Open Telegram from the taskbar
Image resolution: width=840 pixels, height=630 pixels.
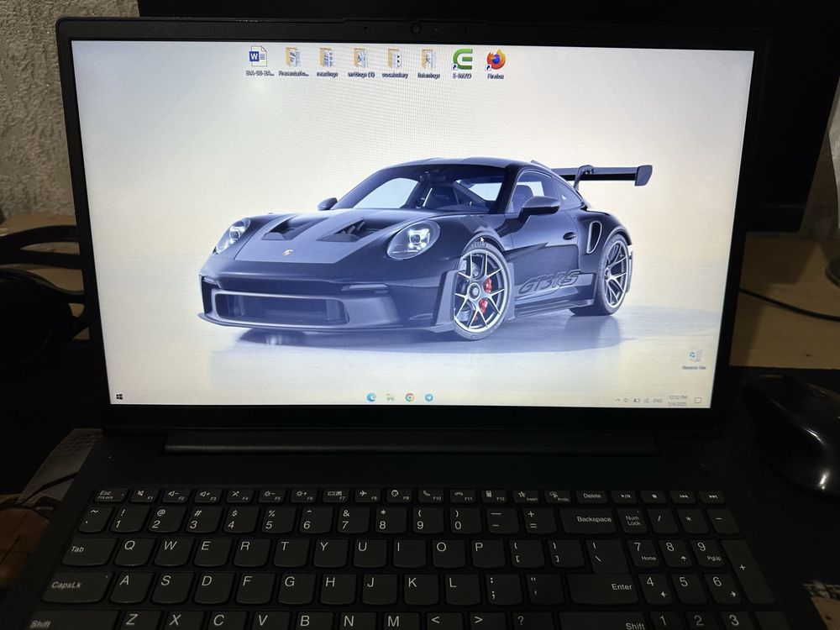click(x=429, y=397)
